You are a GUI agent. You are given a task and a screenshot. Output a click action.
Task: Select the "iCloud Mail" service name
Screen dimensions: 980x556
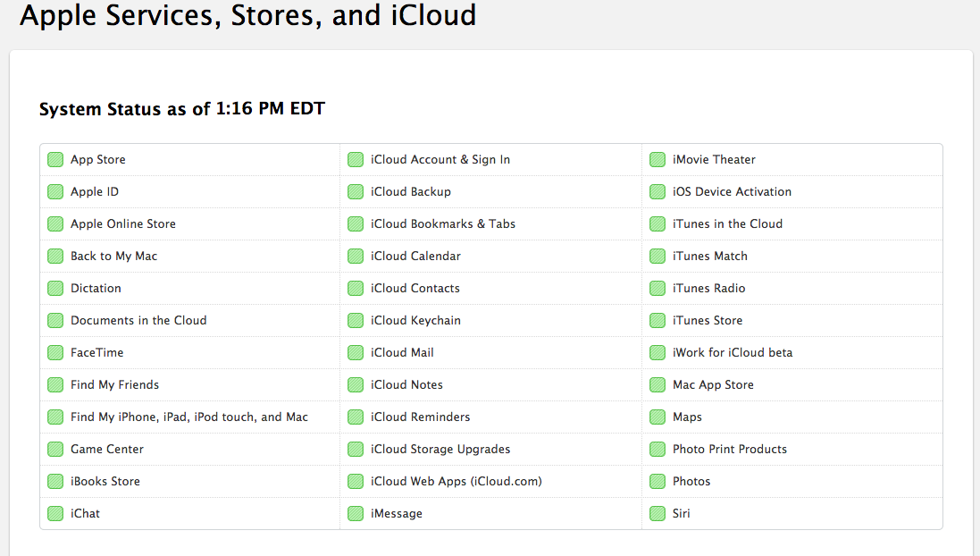pyautogui.click(x=402, y=353)
